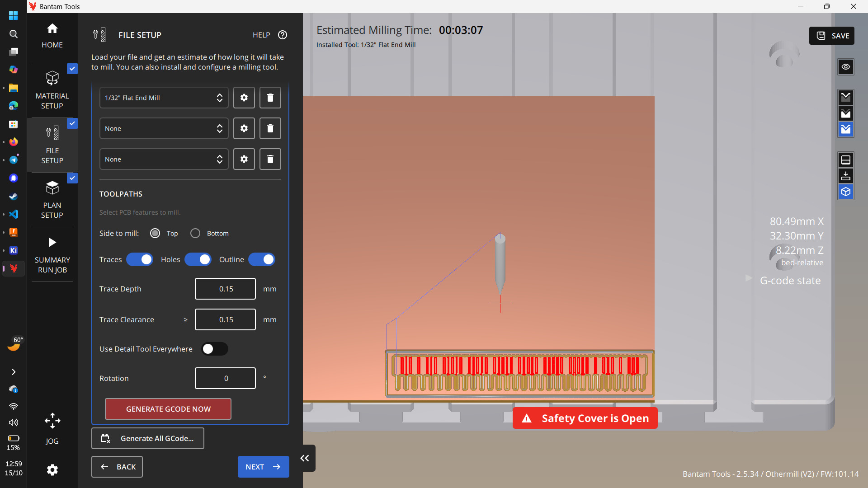The image size is (868, 488).
Task: Open the Help question mark icon
Action: point(283,35)
